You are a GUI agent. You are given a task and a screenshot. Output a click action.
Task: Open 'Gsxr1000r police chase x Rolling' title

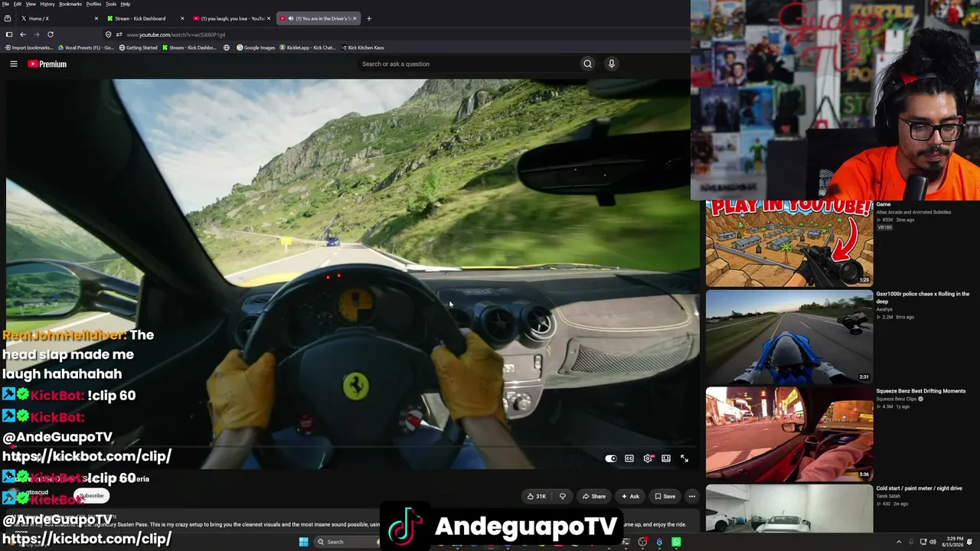pos(923,297)
